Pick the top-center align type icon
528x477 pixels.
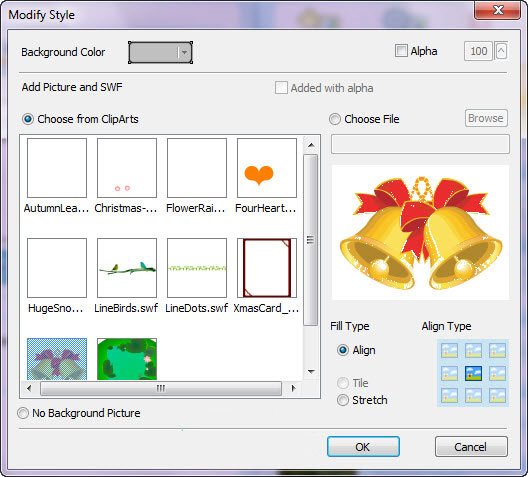click(473, 350)
